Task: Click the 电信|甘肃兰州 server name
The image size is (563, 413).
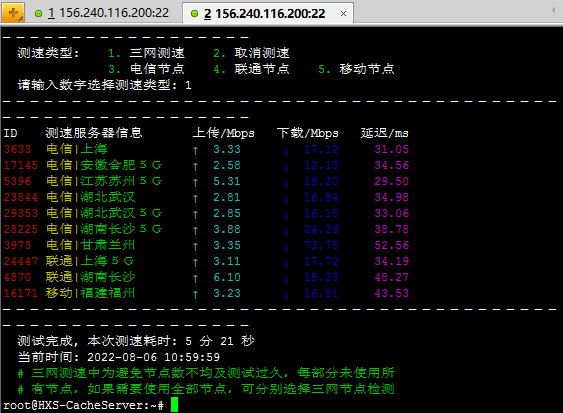Action: click(90, 245)
